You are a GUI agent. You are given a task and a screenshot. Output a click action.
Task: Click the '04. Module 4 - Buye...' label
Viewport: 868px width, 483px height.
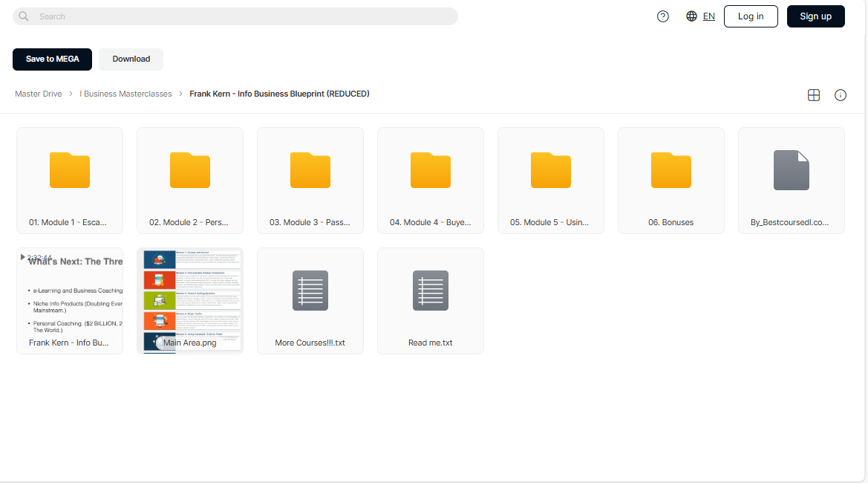(431, 223)
